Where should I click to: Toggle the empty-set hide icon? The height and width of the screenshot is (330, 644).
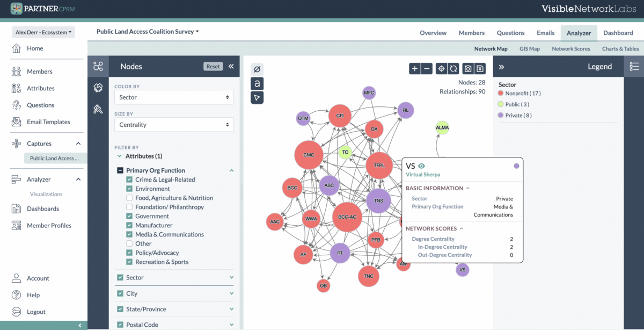[257, 69]
